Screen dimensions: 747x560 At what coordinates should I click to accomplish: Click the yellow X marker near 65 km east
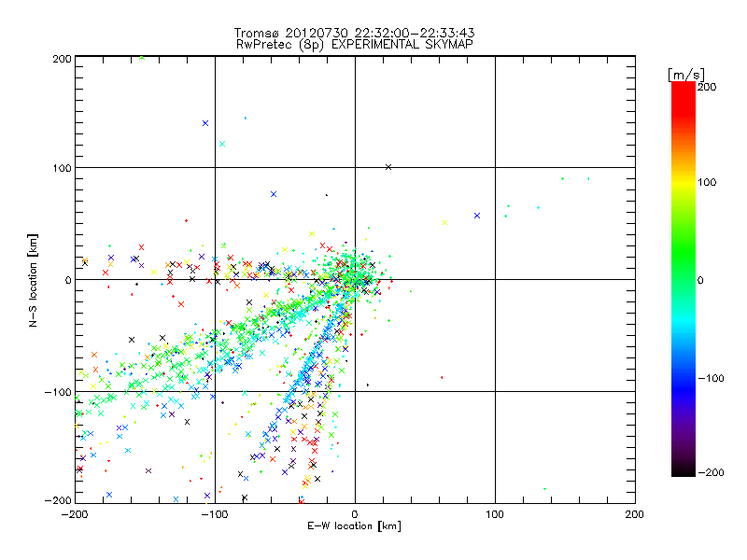[445, 223]
